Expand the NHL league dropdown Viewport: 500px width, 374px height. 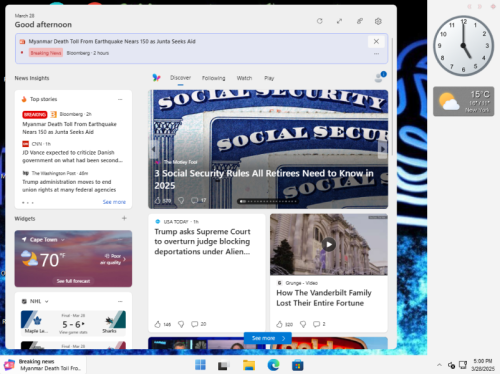pos(47,301)
